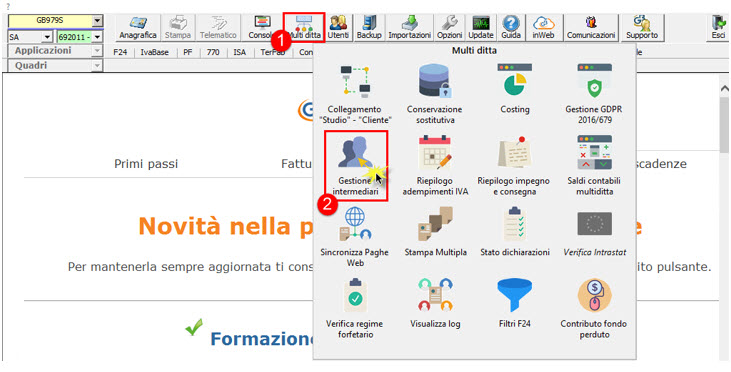This screenshot has width=731, height=372.
Task: Click the Backup toolbar button
Action: 369,28
